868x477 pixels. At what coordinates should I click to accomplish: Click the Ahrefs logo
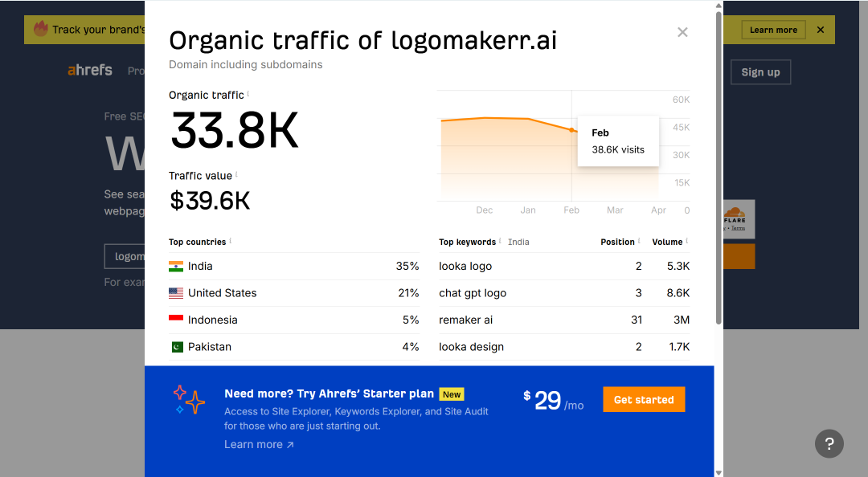pyautogui.click(x=90, y=71)
